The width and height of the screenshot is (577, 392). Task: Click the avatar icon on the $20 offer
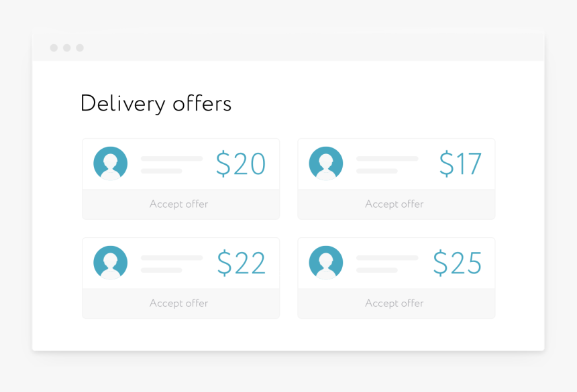click(x=111, y=164)
